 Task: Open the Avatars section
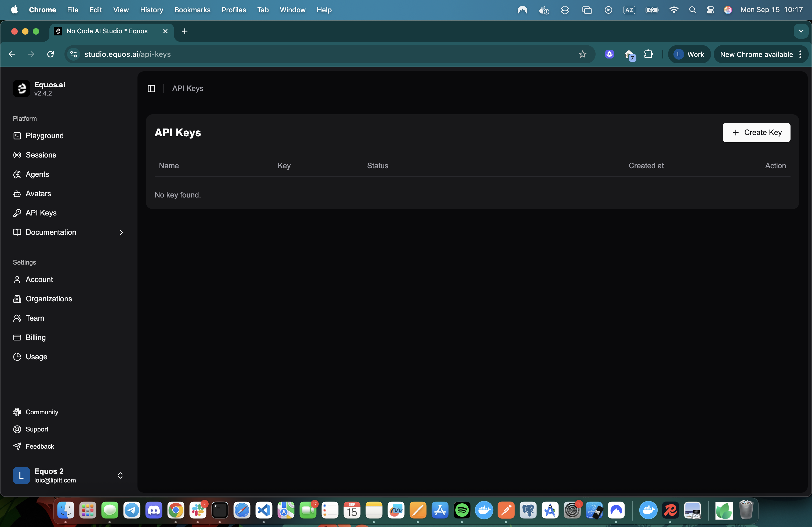click(38, 194)
